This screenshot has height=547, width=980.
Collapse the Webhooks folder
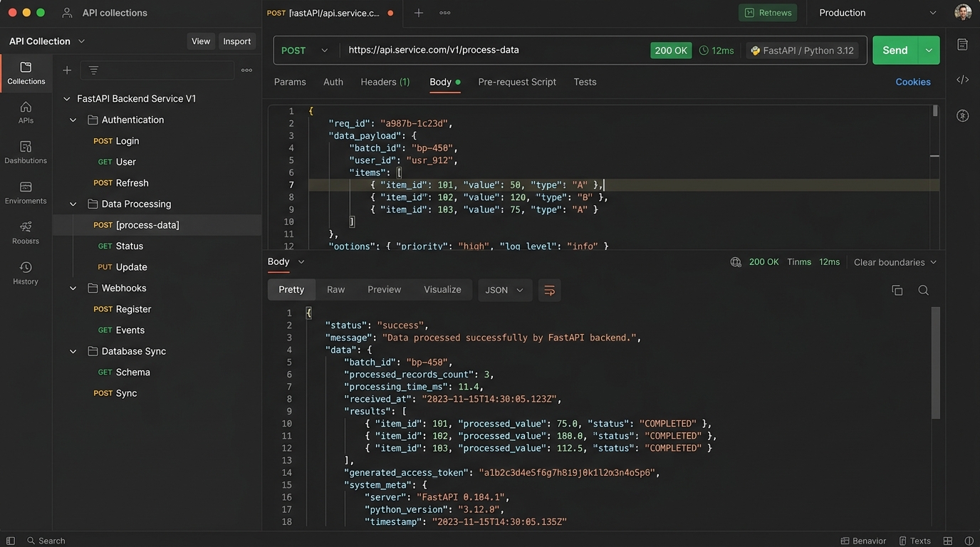coord(73,288)
